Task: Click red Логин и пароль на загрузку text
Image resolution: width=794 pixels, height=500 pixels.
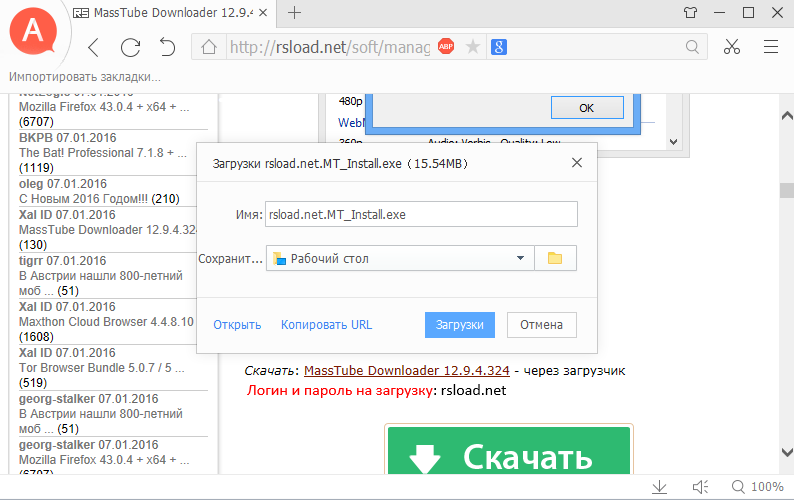Action: pos(339,391)
